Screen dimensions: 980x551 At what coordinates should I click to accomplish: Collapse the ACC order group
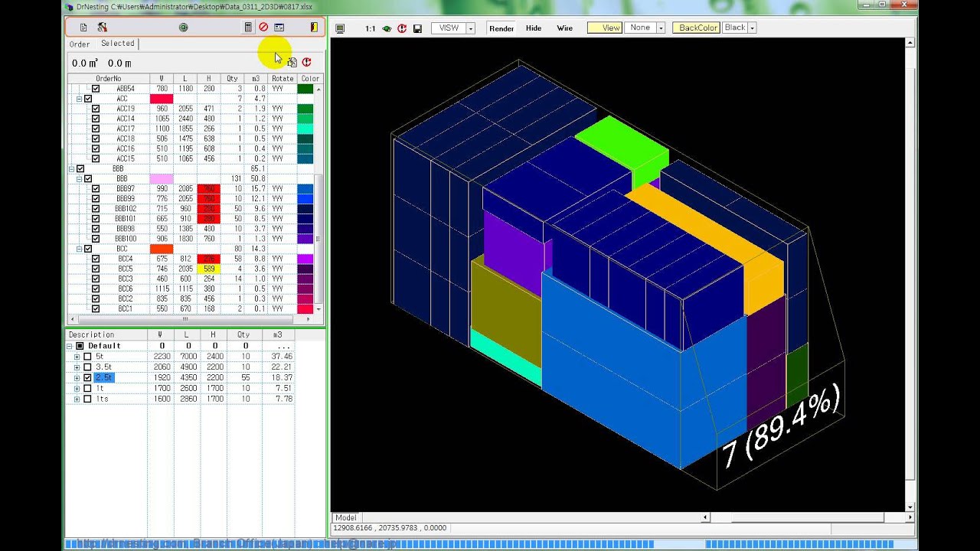point(79,99)
